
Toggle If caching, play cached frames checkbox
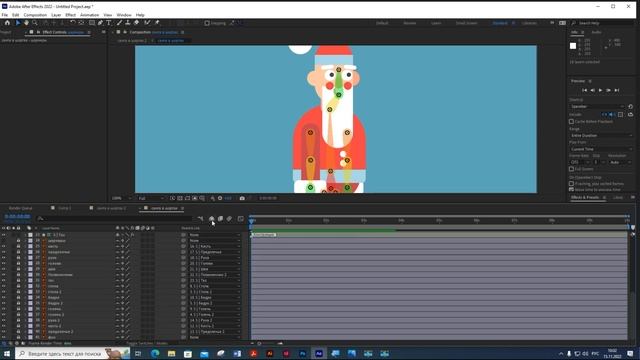(x=571, y=184)
